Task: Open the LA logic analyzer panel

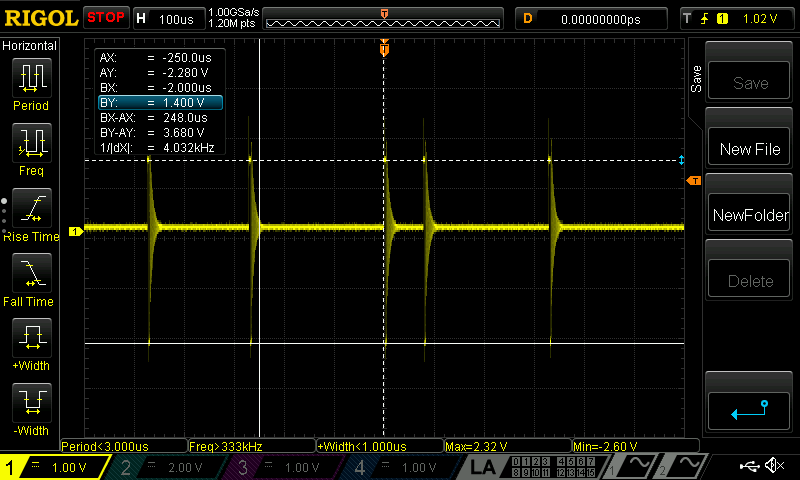Action: coord(485,467)
